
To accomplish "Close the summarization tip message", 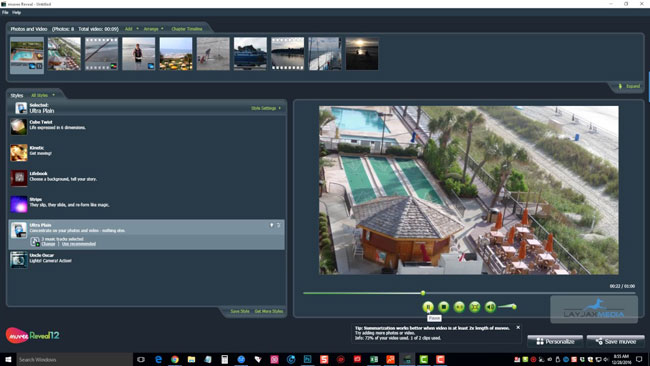I will (x=518, y=327).
